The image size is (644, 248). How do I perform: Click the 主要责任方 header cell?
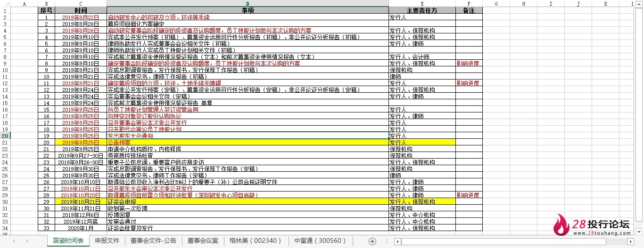[422, 10]
